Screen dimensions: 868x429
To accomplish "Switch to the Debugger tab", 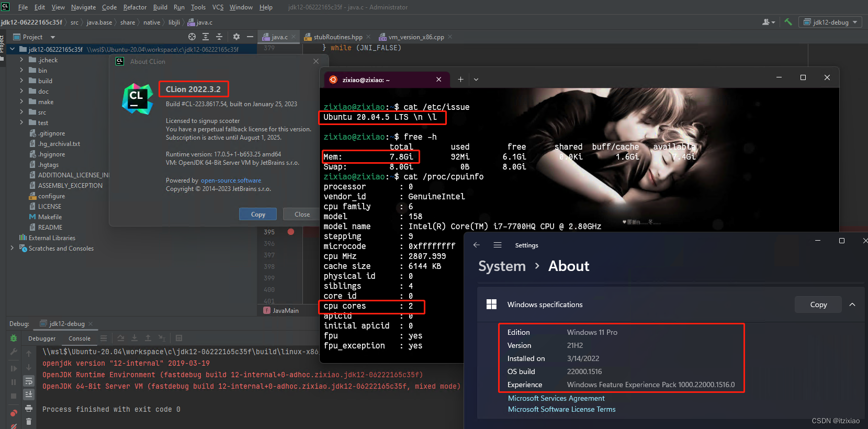I will pos(42,338).
